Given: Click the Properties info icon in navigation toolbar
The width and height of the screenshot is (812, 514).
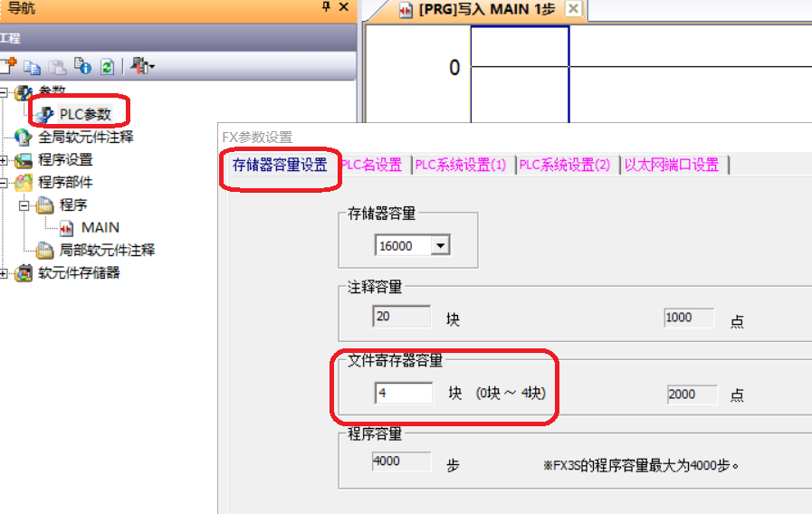Looking at the screenshot, I should click(82, 66).
